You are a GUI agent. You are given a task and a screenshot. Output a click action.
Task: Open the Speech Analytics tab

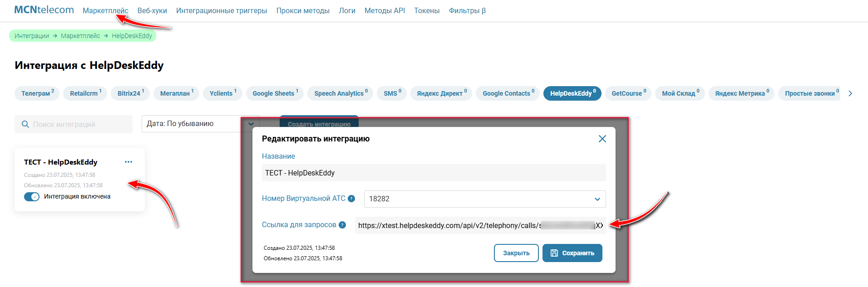tap(340, 93)
